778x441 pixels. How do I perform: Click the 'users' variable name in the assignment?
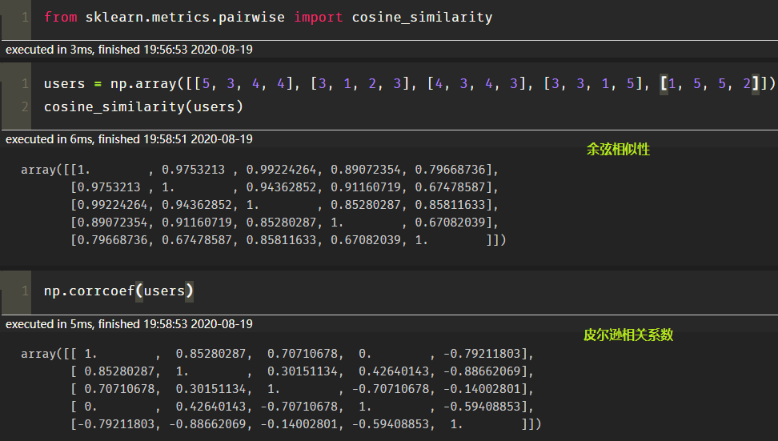coord(64,83)
